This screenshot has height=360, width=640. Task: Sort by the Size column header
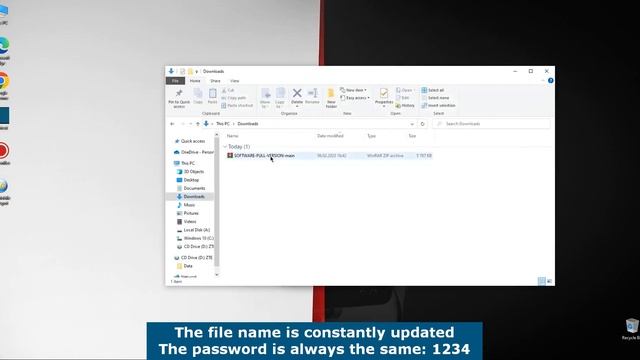coord(412,136)
